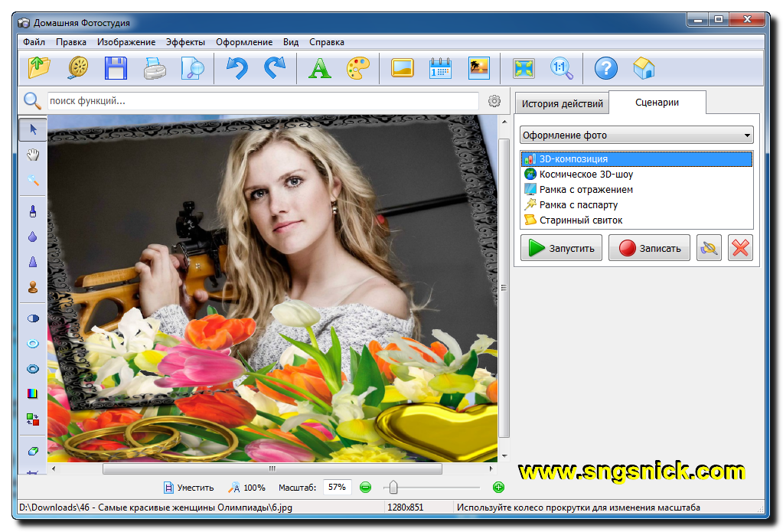Open the quick export wheel icon
Image resolution: width=783 pixels, height=532 pixels.
tap(78, 68)
